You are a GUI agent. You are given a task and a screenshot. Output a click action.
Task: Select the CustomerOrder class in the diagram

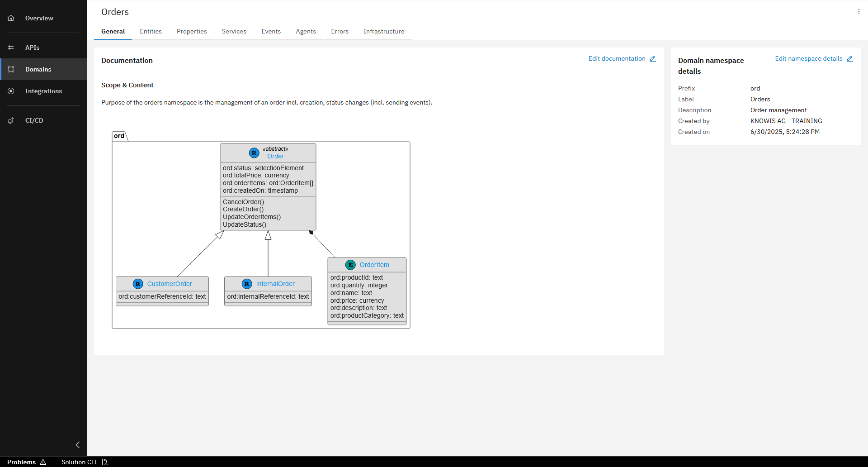point(169,284)
